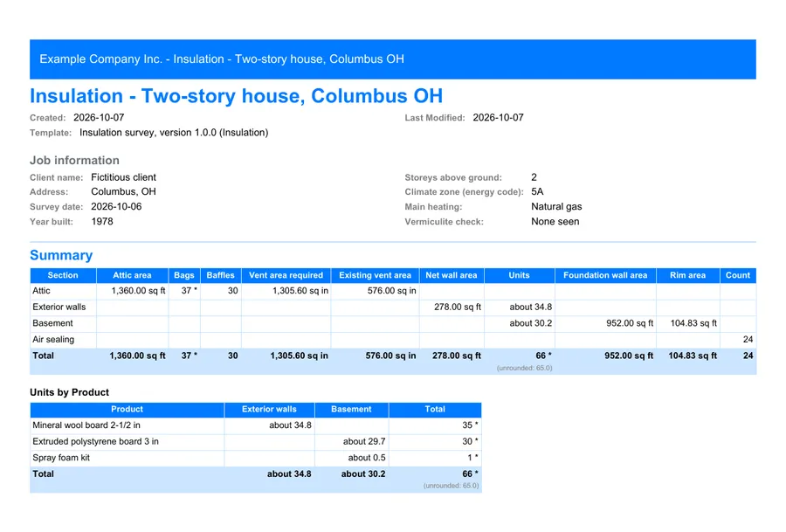Image resolution: width=786 pixels, height=532 pixels.
Task: Click the 'Rim area' column header
Action: coord(688,275)
